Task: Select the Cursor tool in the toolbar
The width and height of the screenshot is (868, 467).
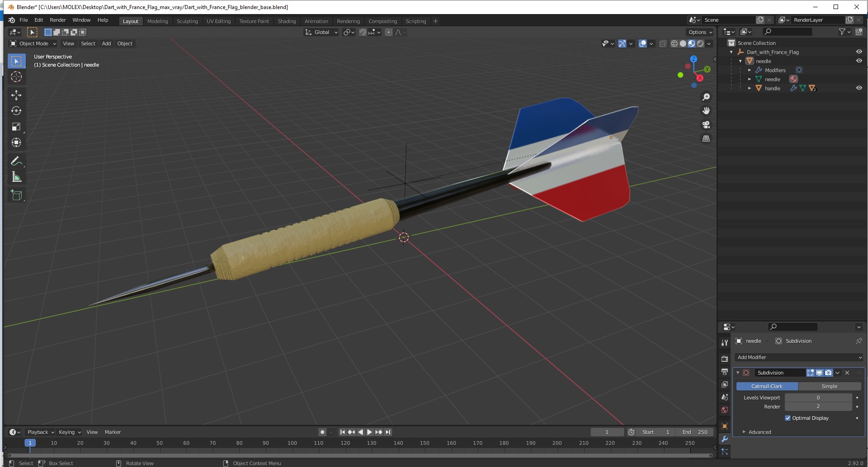Action: (x=16, y=77)
